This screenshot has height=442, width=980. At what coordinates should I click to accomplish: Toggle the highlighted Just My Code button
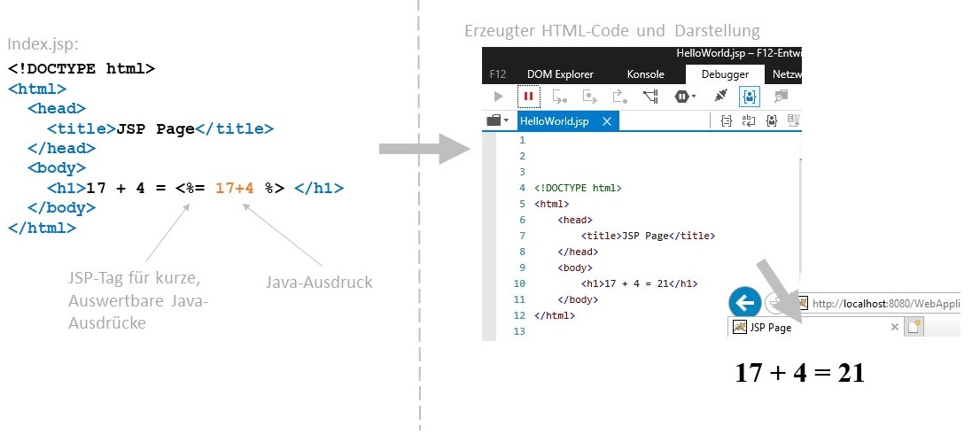[x=749, y=97]
